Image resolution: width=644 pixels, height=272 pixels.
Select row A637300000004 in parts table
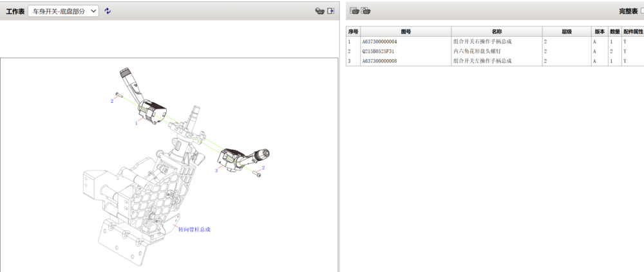(495, 41)
